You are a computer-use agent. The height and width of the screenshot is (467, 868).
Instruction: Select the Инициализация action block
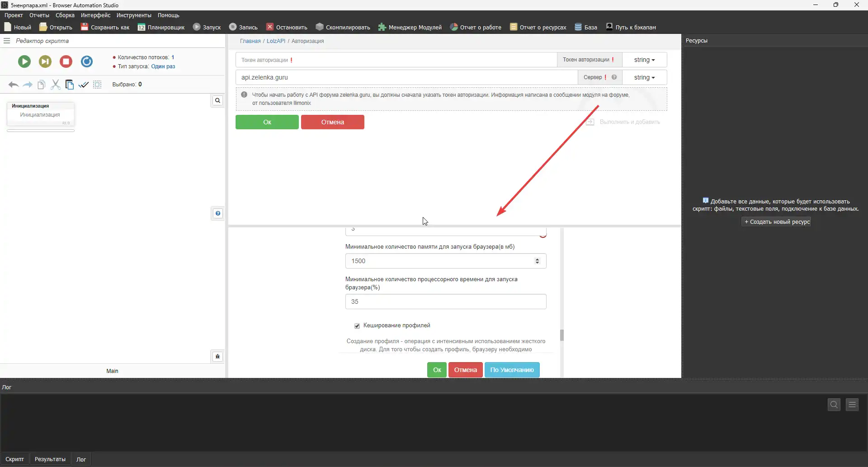point(40,114)
